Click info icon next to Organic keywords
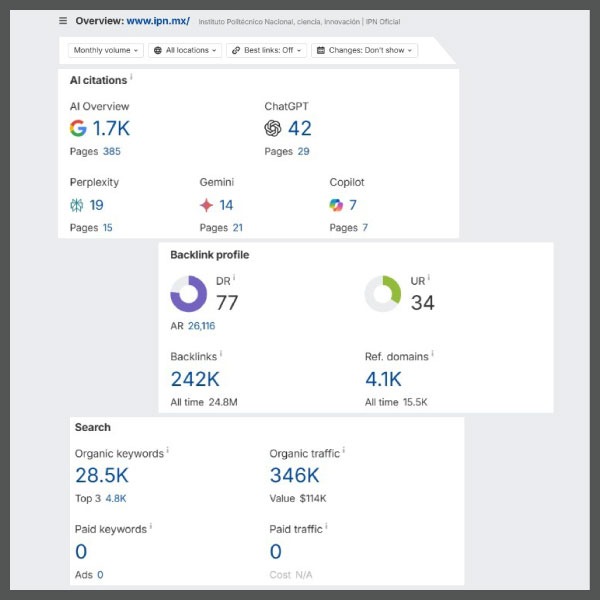This screenshot has height=600, width=600. click(x=168, y=452)
